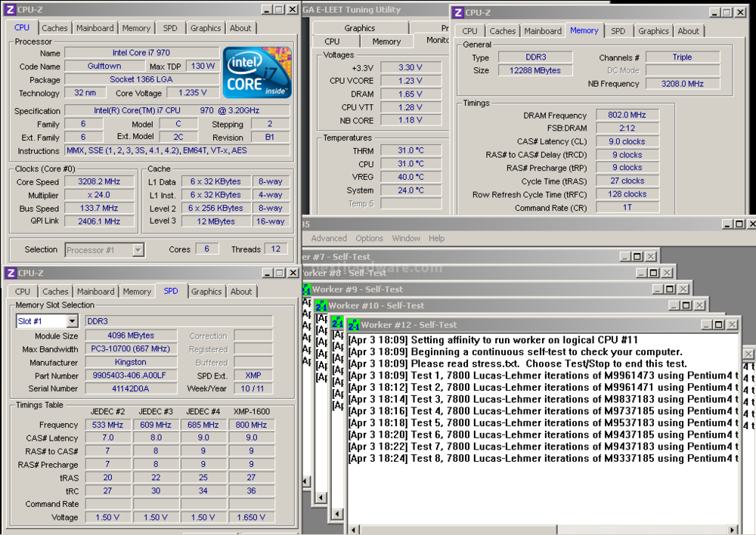Click the memory size value '12288 MBytes'
The image size is (756, 535).
point(535,70)
